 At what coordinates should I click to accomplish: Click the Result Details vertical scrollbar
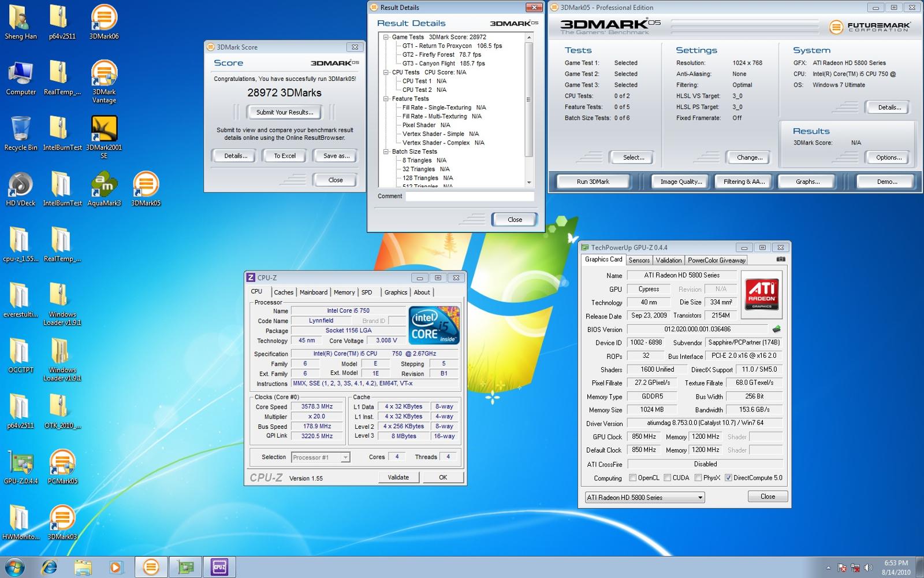[x=529, y=110]
